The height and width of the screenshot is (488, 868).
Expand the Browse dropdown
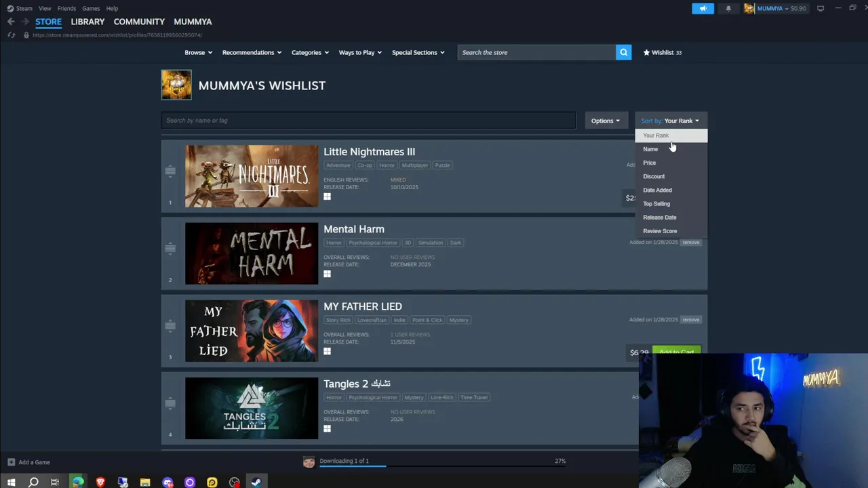(198, 52)
